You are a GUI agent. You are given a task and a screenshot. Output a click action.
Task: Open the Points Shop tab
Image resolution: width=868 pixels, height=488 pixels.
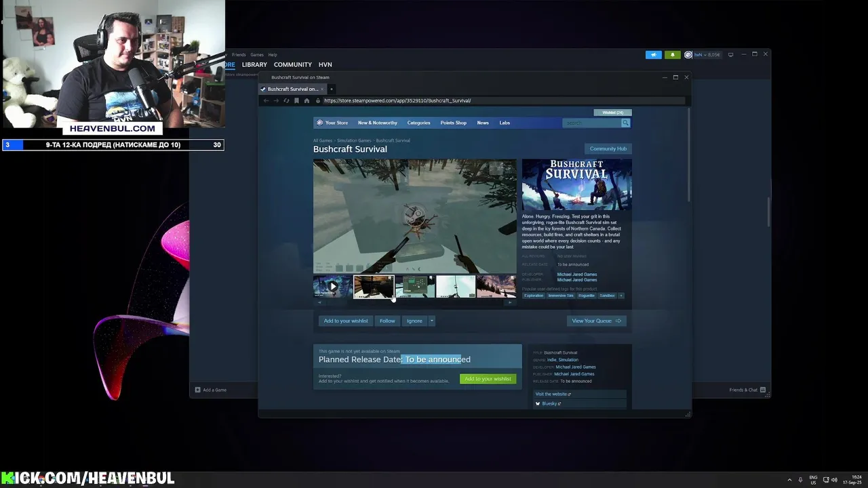[453, 123]
